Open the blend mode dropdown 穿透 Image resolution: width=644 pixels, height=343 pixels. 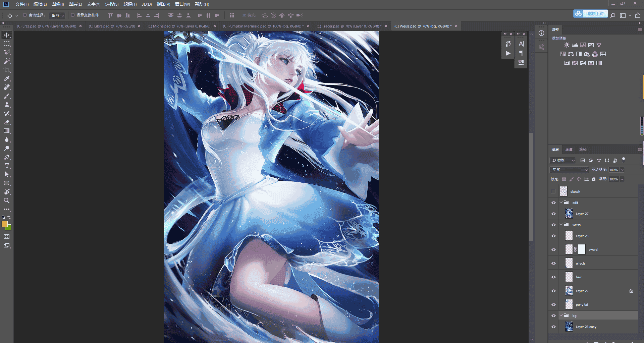[569, 170]
